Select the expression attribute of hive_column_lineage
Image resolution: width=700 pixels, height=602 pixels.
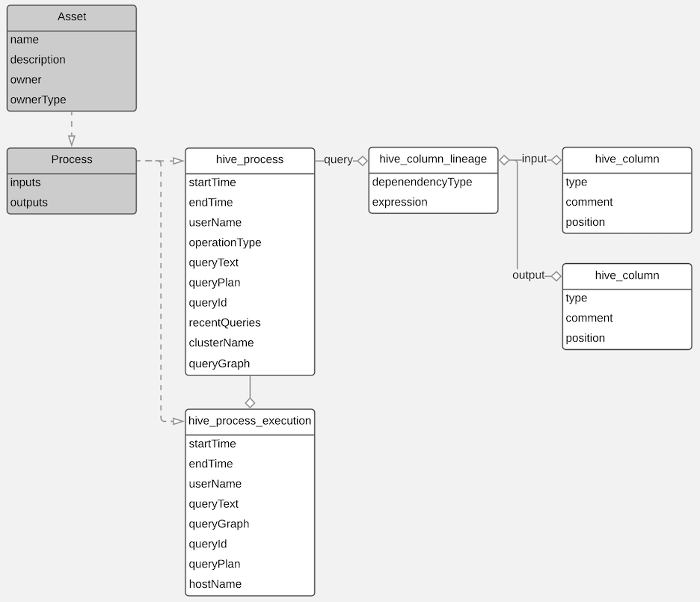point(399,202)
